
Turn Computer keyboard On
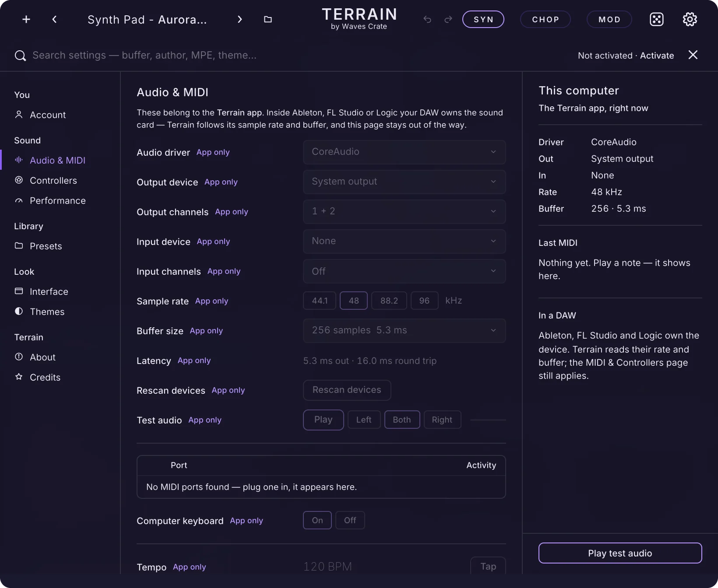point(317,520)
